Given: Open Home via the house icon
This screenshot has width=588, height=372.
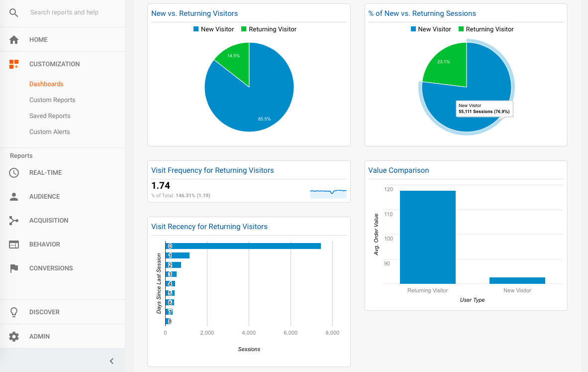Looking at the screenshot, I should coord(14,40).
